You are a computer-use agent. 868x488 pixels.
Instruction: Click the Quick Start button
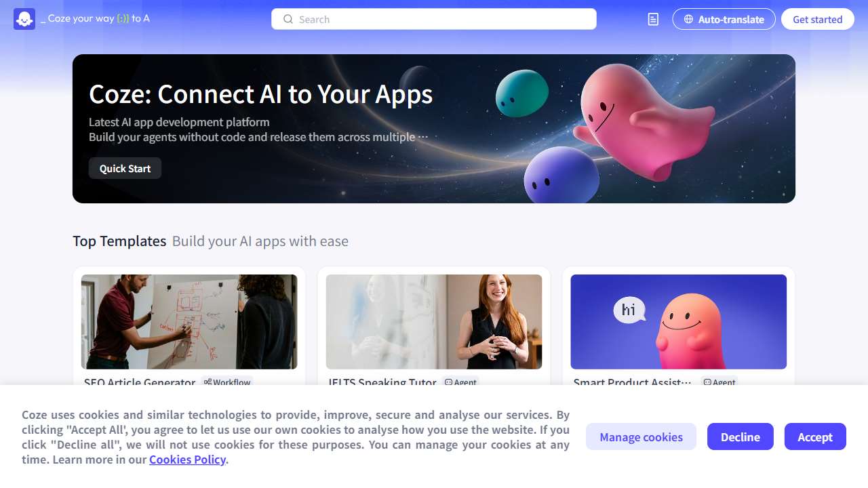[125, 168]
